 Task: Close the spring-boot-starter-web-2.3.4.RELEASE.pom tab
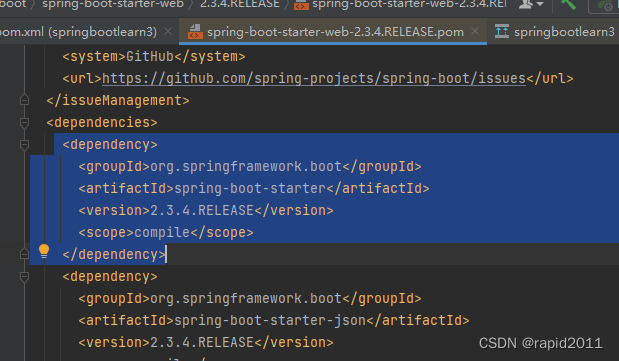475,31
